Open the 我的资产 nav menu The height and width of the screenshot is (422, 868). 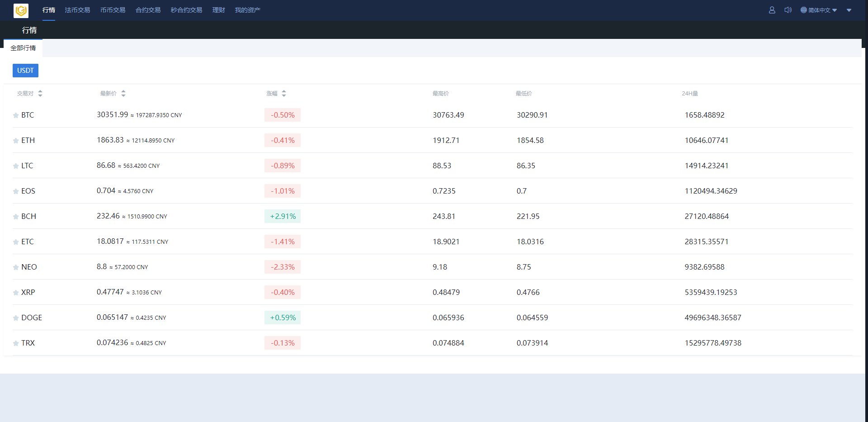[248, 10]
